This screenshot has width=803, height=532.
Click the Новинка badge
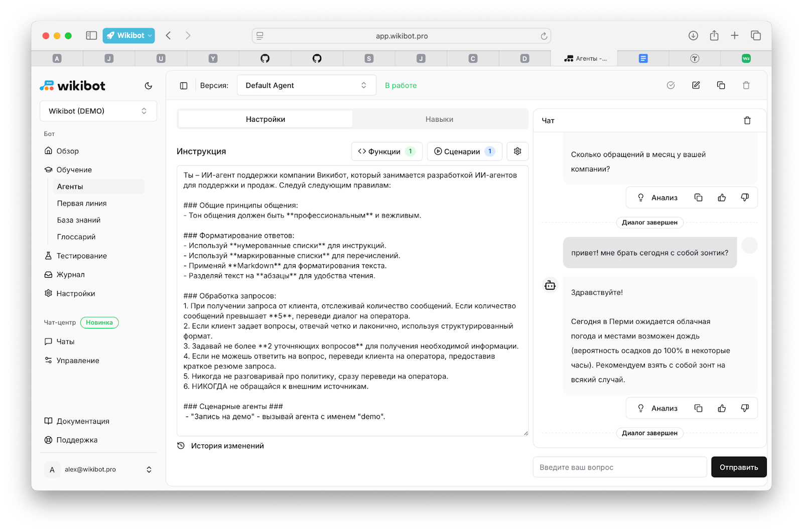(99, 322)
